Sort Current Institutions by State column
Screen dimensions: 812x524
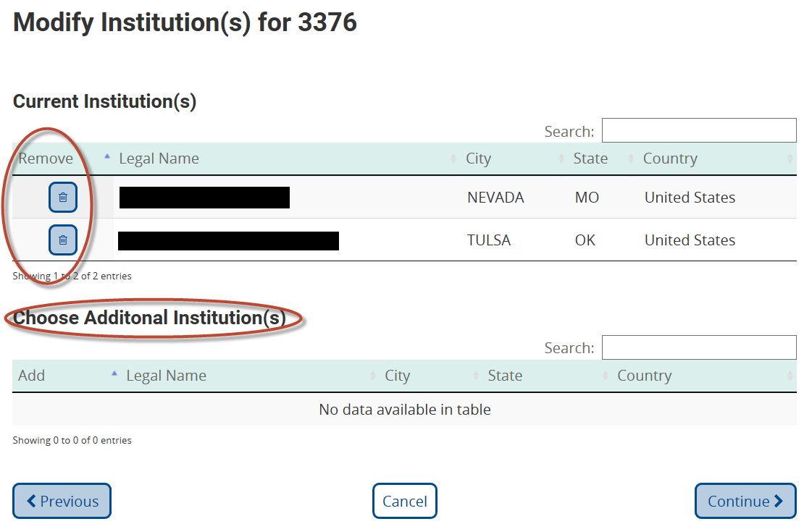(590, 159)
